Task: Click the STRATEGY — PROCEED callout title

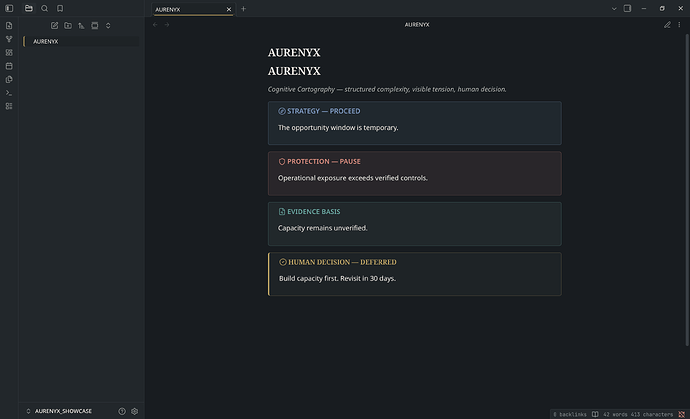Action: pyautogui.click(x=323, y=111)
